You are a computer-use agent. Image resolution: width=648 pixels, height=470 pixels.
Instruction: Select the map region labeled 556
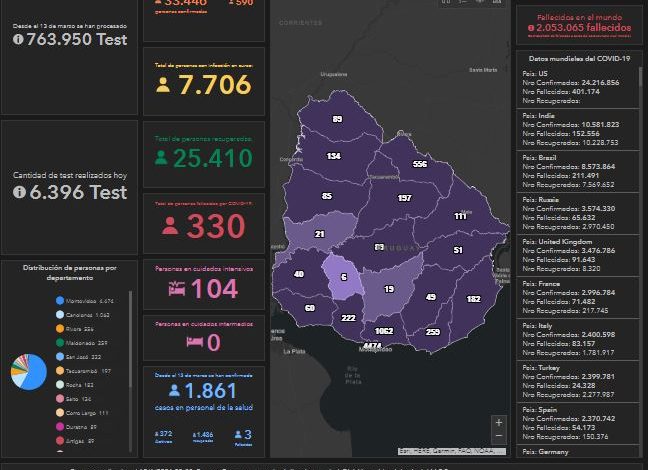click(420, 164)
